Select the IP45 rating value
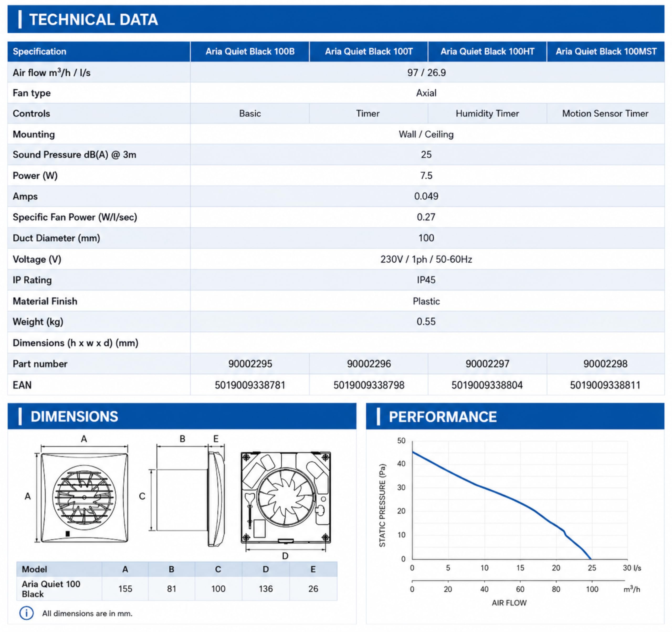 click(x=426, y=280)
